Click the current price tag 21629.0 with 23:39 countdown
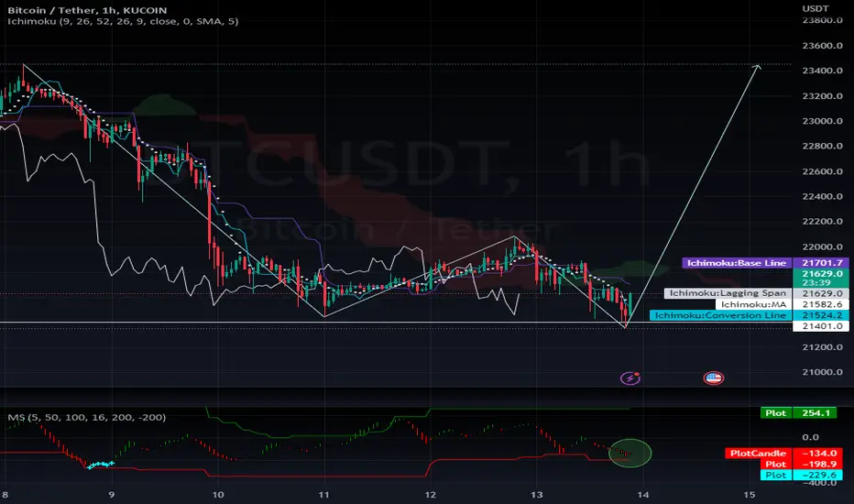The image size is (854, 504). point(821,278)
